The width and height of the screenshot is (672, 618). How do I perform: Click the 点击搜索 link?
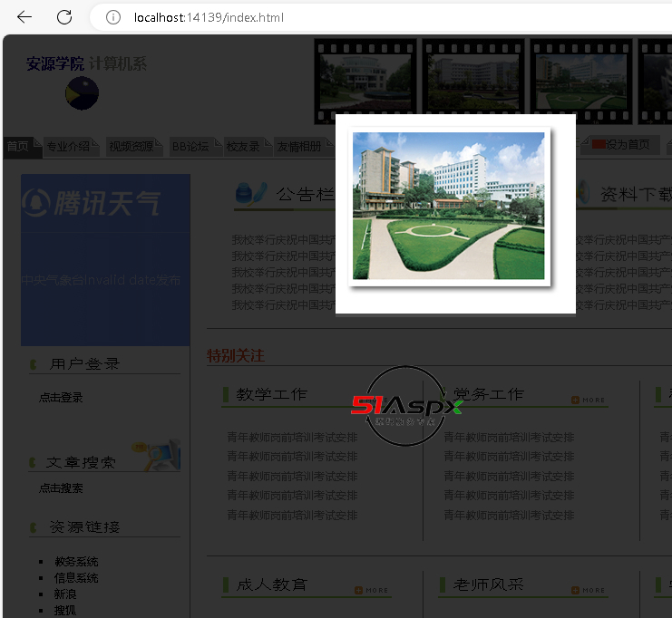pos(61,488)
